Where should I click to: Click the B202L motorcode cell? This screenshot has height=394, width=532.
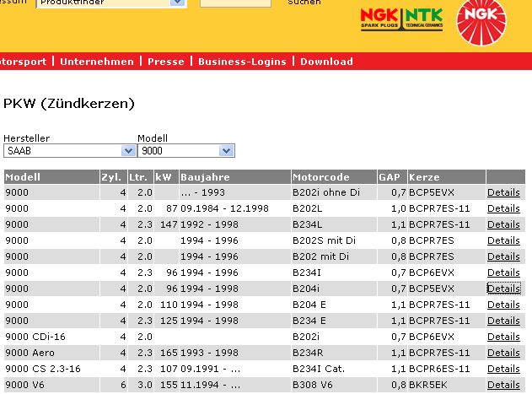334,208
